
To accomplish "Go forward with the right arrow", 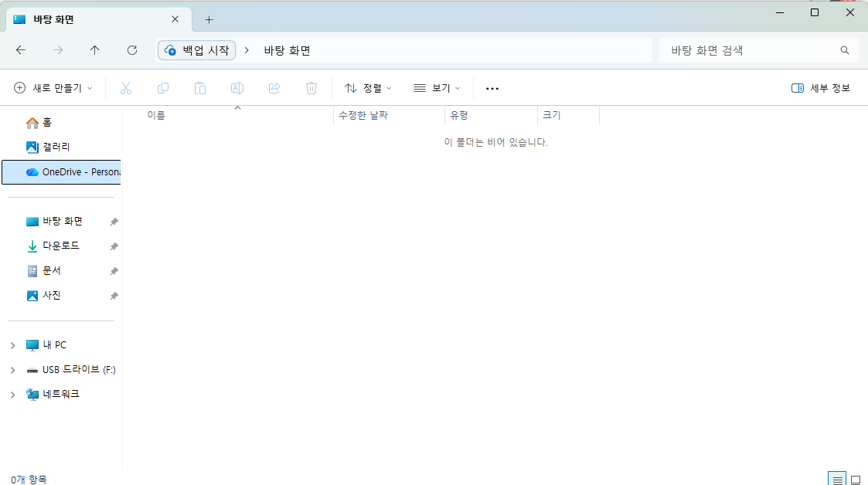I will pyautogui.click(x=57, y=50).
